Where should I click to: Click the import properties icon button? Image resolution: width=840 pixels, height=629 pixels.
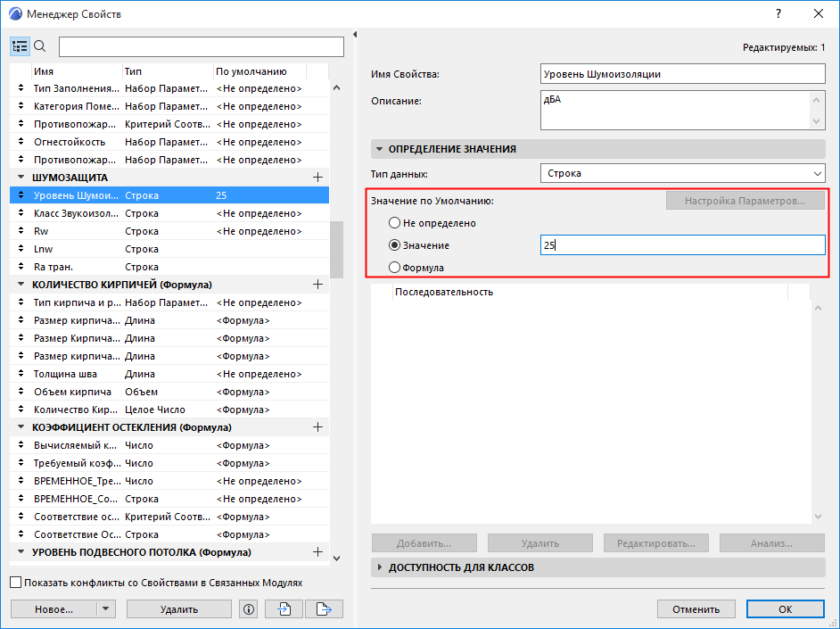click(284, 609)
